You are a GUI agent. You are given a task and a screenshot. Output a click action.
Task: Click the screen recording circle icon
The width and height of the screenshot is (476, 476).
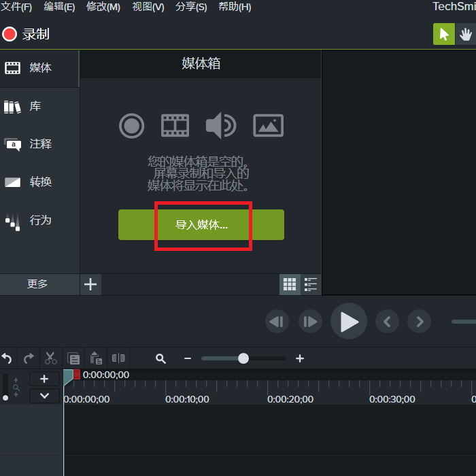coord(131,126)
